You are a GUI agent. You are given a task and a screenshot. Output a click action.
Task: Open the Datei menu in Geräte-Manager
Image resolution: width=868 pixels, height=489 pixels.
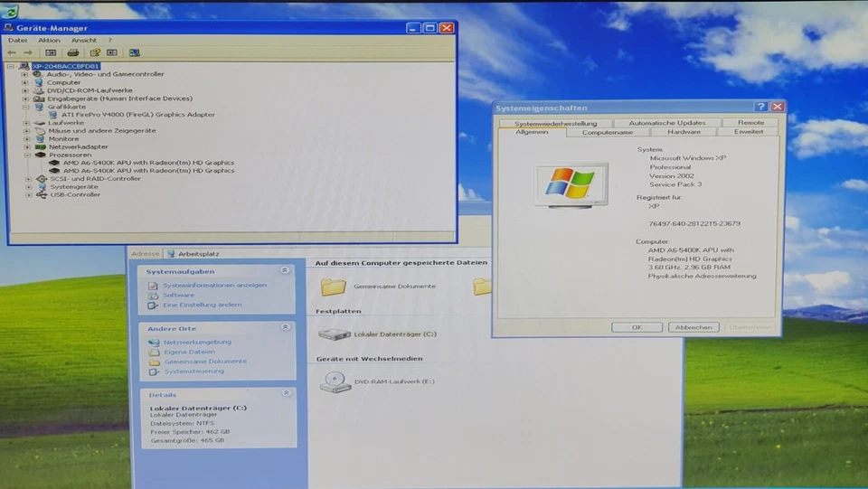pyautogui.click(x=17, y=41)
